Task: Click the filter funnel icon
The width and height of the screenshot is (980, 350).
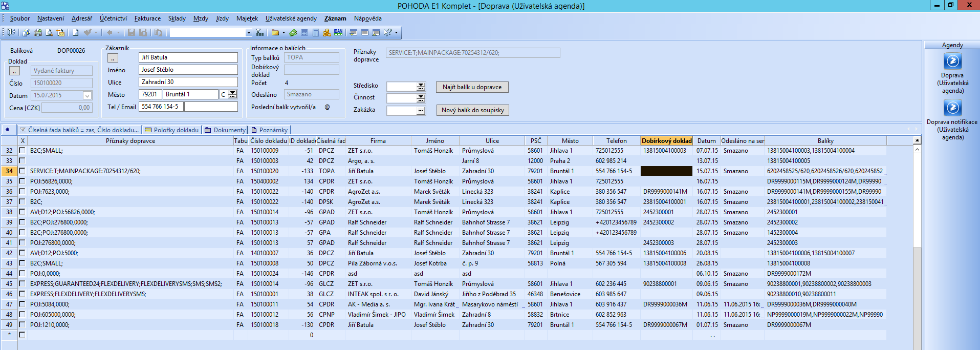Action: (259, 32)
